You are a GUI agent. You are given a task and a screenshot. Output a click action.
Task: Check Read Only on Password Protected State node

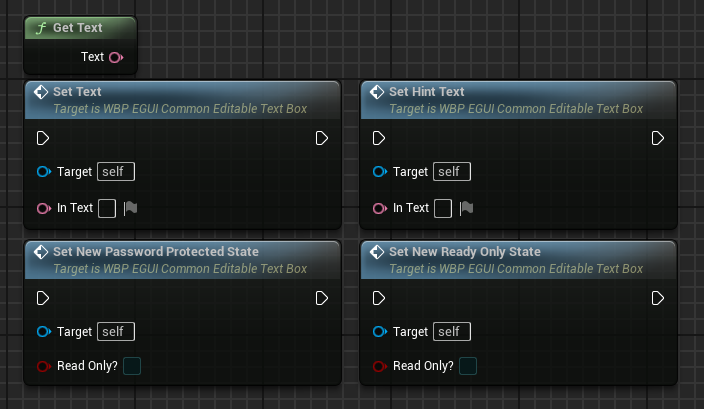point(132,366)
